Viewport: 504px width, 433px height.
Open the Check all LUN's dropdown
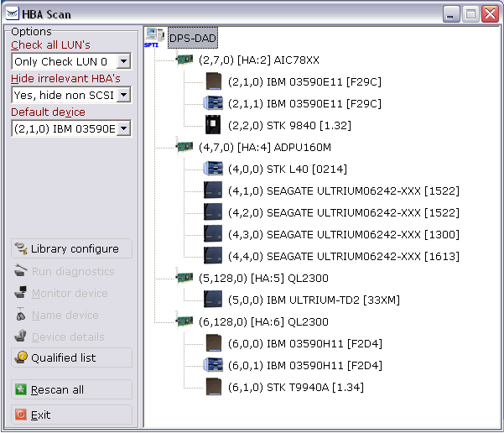[x=123, y=61]
